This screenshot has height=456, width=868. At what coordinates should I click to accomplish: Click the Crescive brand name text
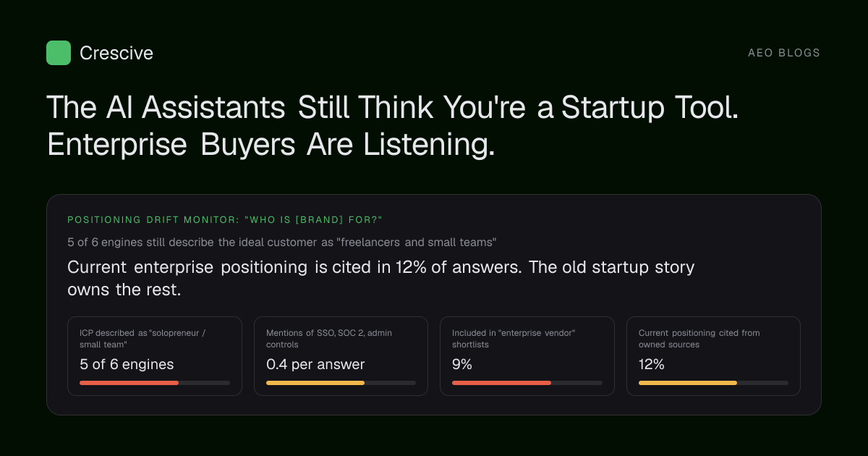click(116, 53)
